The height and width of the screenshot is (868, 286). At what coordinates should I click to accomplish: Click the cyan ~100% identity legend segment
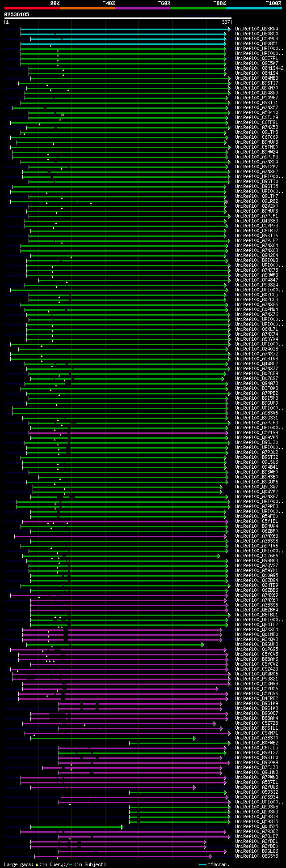[253, 8]
